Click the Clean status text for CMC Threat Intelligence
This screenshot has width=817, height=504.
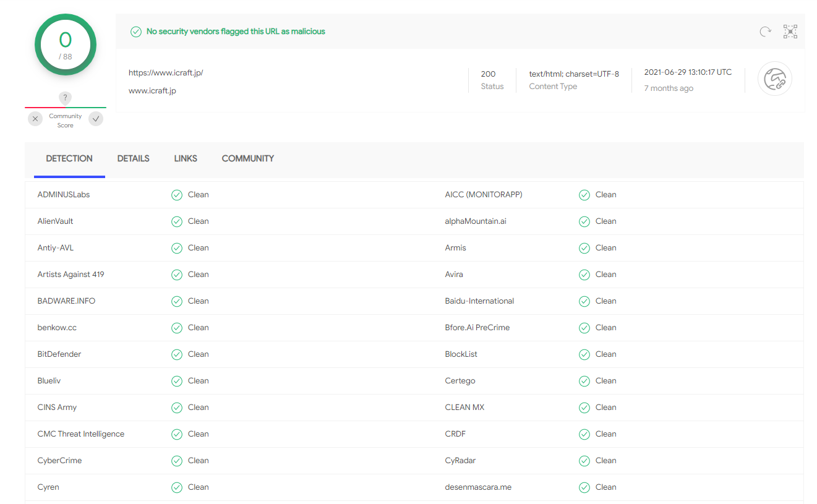pos(199,434)
